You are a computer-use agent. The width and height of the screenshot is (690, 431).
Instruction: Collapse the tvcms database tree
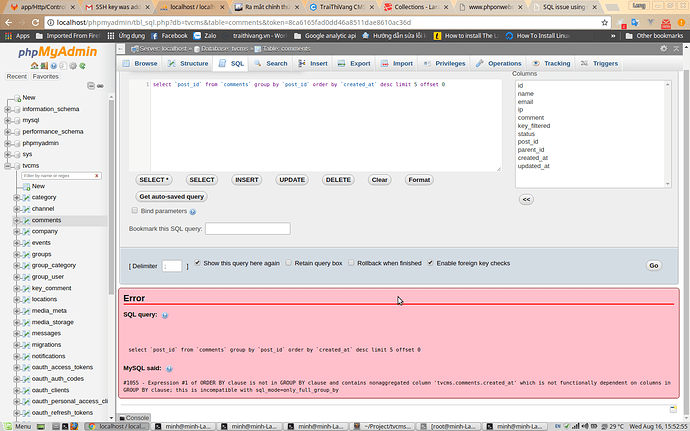(x=8, y=165)
